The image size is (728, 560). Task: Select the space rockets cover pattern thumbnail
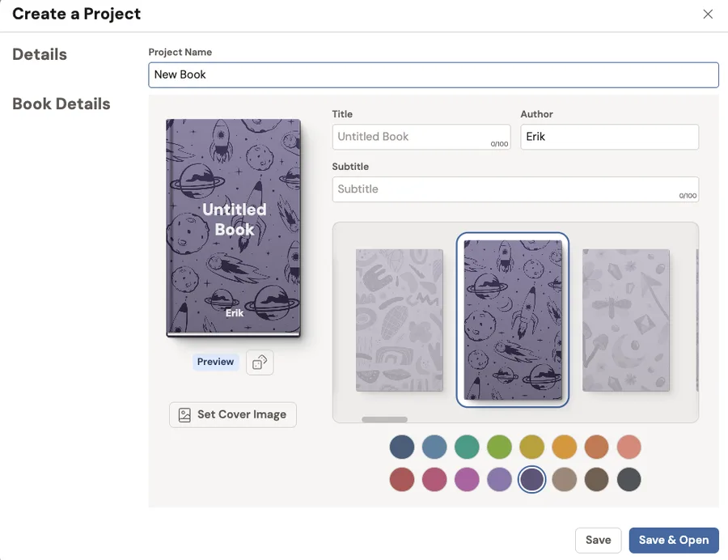tap(513, 320)
